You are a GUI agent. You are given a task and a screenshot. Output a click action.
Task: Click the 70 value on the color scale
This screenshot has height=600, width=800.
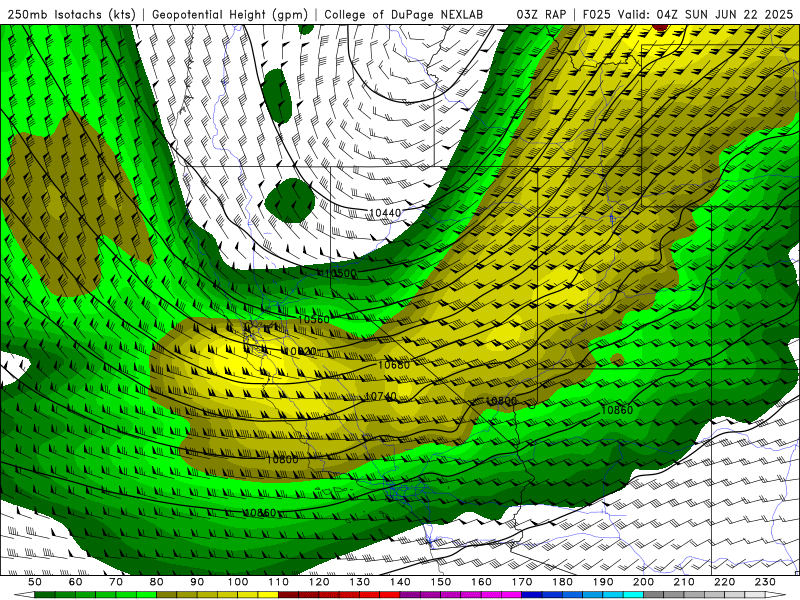(116, 582)
